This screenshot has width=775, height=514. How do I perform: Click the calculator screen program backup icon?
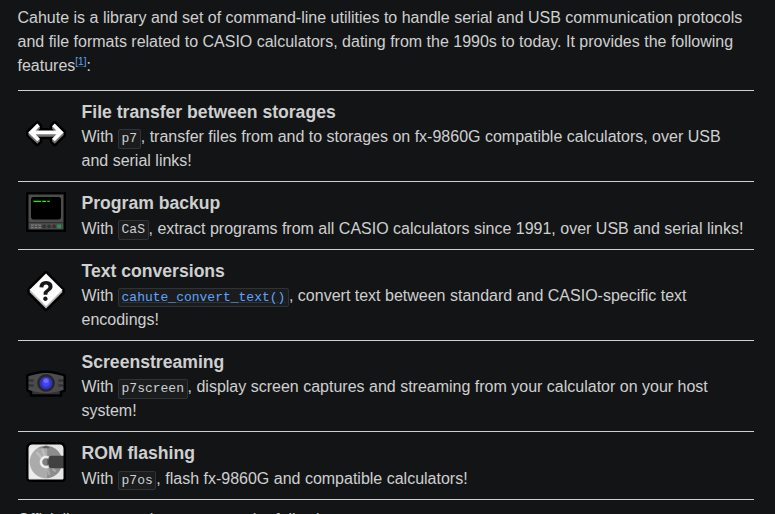tap(46, 213)
